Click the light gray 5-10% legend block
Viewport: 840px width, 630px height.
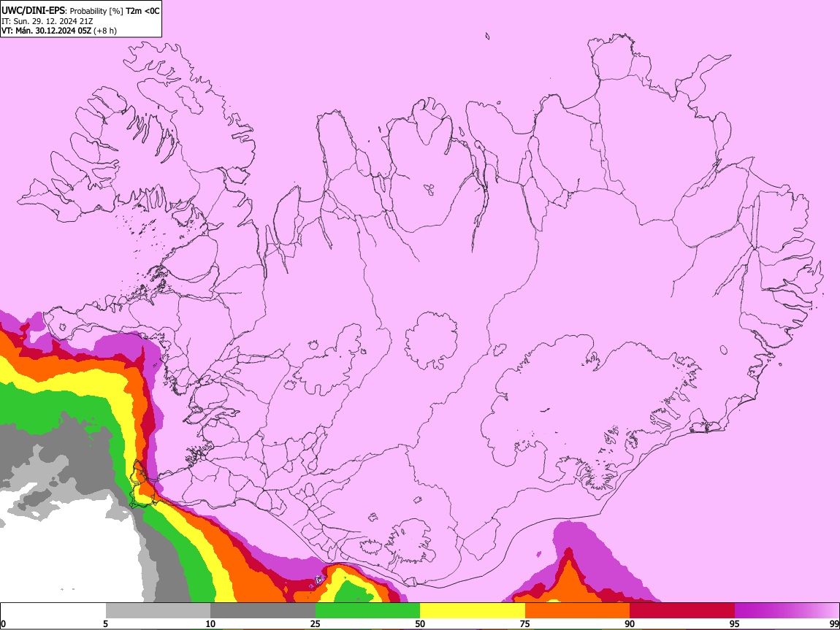(x=158, y=611)
